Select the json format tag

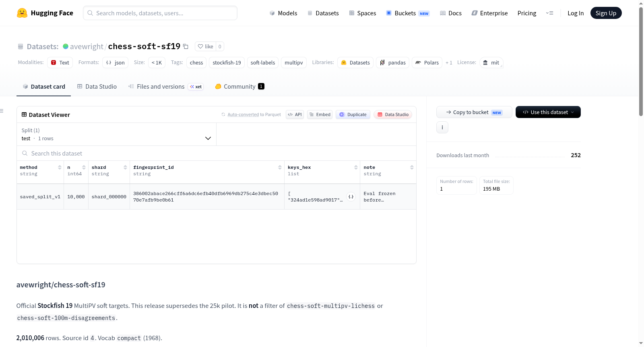(x=115, y=62)
